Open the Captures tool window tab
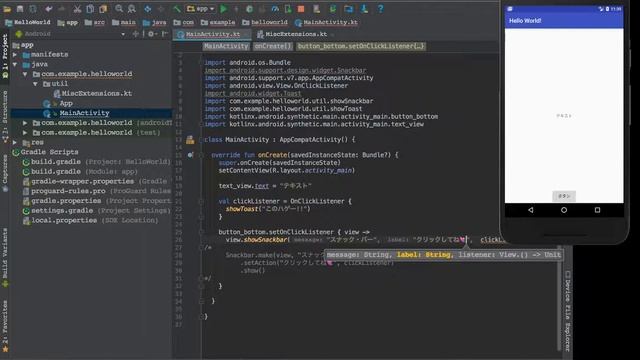The width and height of the screenshot is (640, 360). point(5,173)
